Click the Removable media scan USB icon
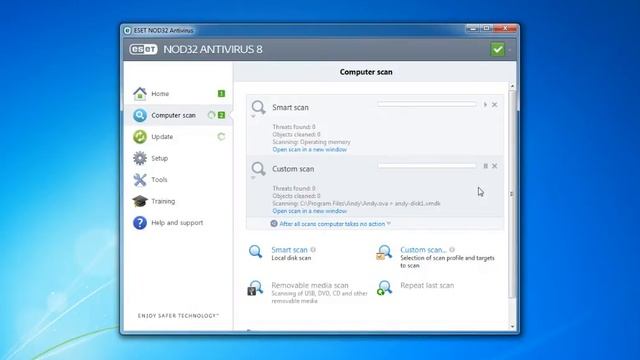 point(256,288)
